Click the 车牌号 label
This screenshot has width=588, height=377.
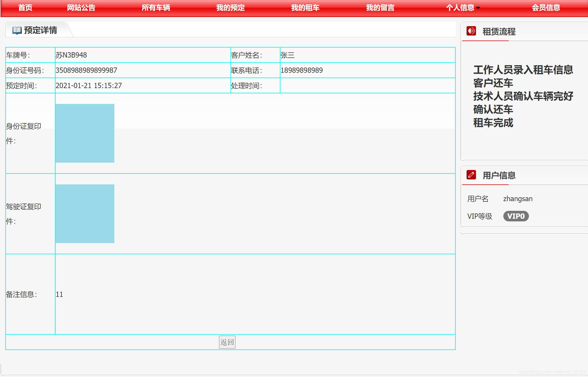[x=18, y=55]
